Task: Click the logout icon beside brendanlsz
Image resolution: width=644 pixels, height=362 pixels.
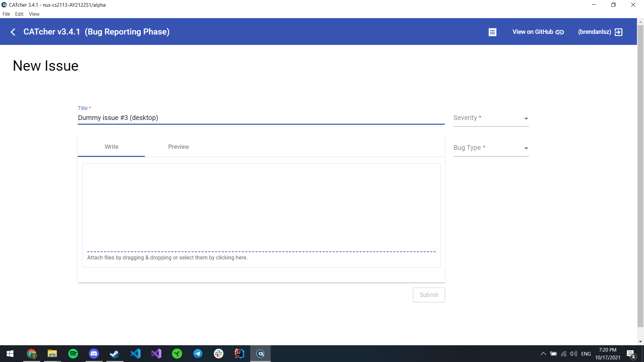Action: (619, 32)
